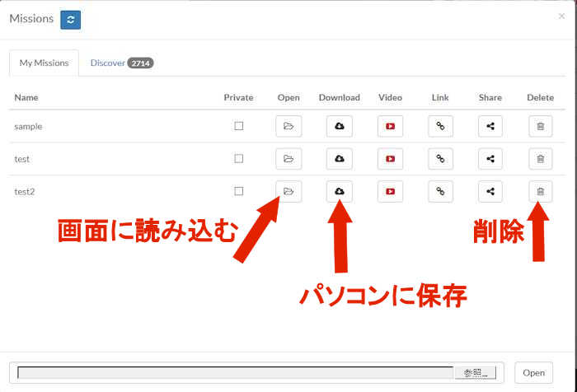
Task: Enable Private checkbox for test
Action: tap(239, 159)
